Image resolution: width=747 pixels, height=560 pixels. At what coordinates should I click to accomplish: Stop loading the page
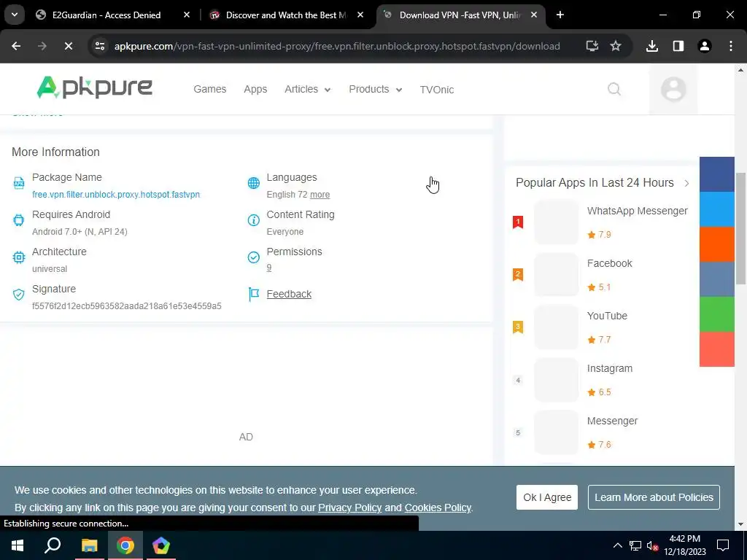tap(68, 46)
